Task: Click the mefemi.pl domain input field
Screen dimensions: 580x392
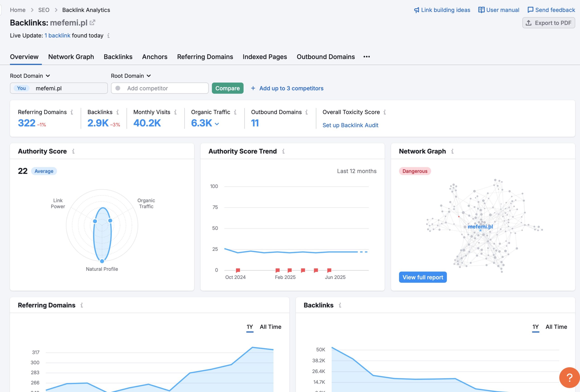Action: [59, 88]
